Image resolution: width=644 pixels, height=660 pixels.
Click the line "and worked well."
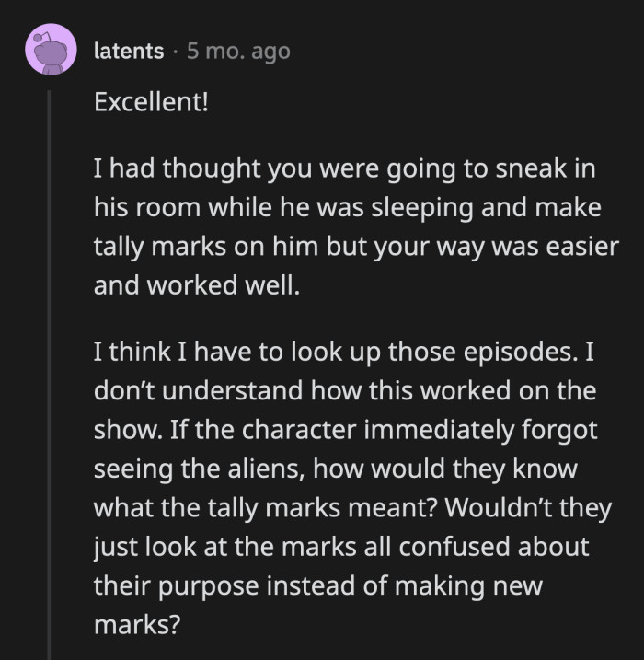(x=197, y=286)
